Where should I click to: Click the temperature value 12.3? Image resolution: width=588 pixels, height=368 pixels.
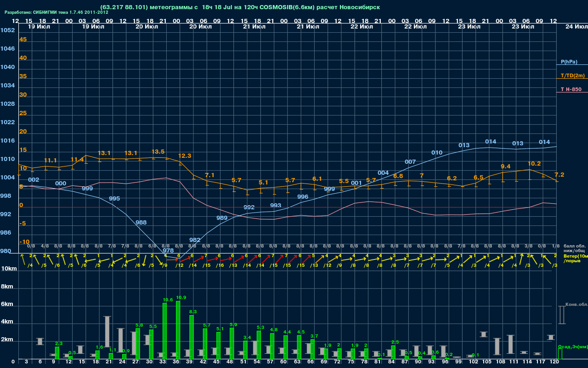(x=185, y=156)
